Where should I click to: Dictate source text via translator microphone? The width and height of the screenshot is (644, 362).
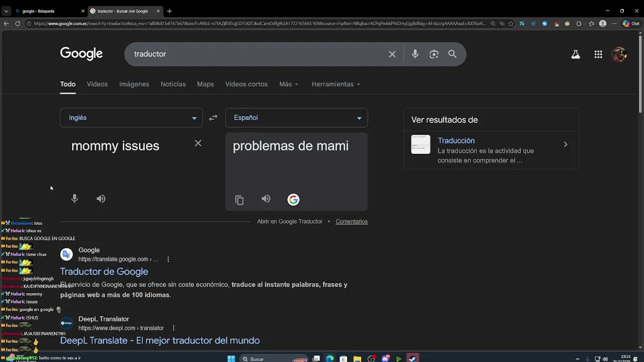coord(74,199)
